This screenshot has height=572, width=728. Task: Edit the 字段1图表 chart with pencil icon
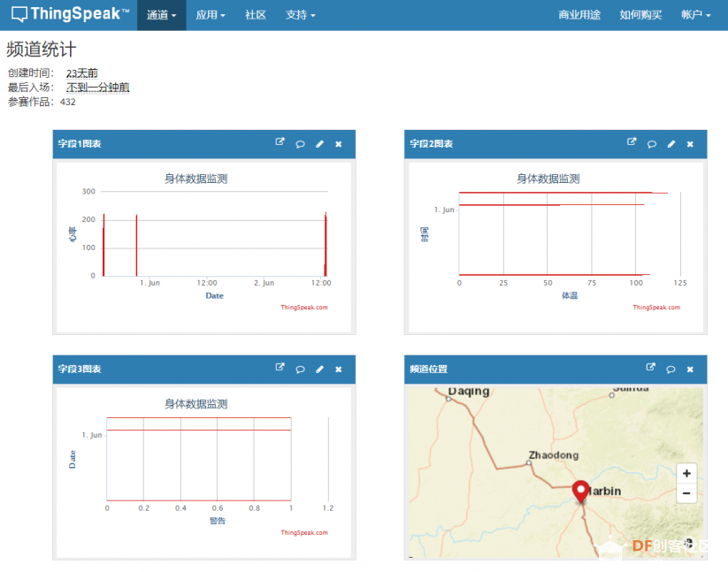(319, 144)
